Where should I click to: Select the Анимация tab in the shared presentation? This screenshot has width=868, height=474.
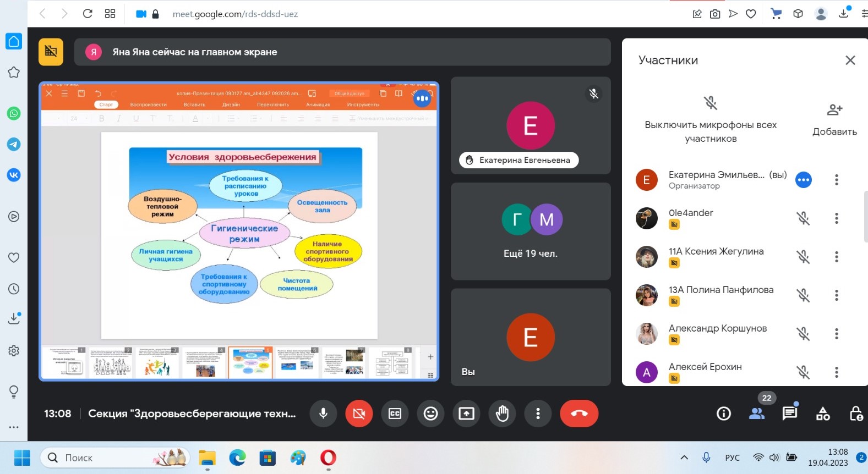coord(318,104)
